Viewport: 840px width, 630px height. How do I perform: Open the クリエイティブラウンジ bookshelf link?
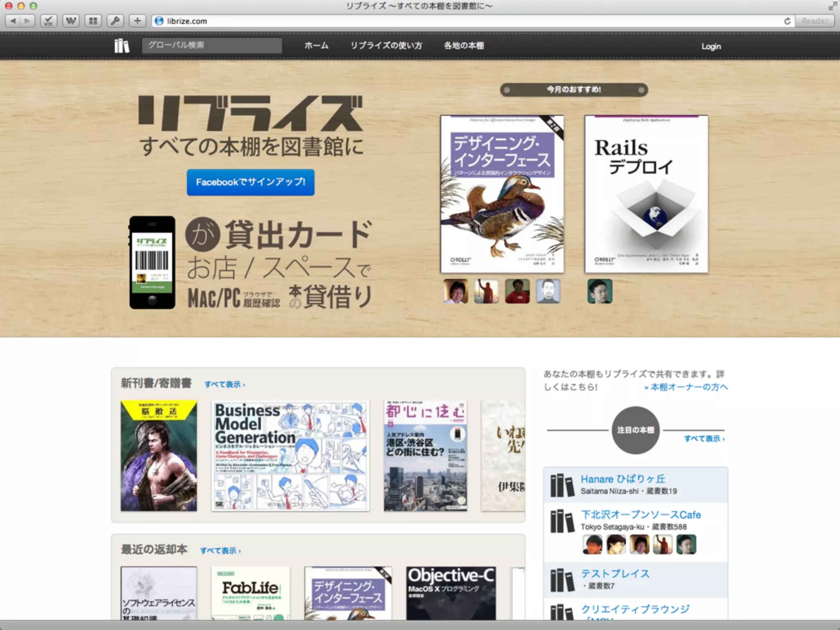[635, 609]
